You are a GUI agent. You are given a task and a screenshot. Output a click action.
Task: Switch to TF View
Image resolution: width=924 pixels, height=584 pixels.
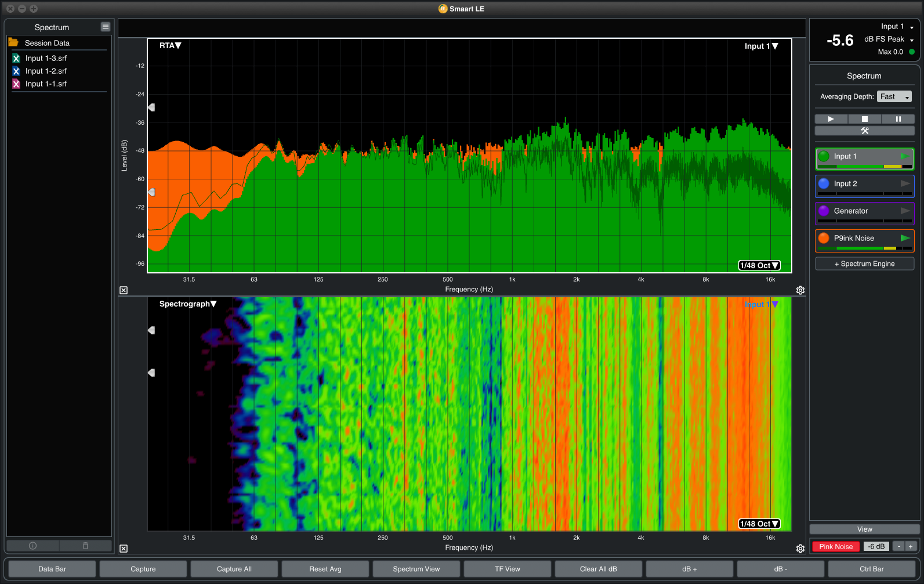click(x=507, y=569)
